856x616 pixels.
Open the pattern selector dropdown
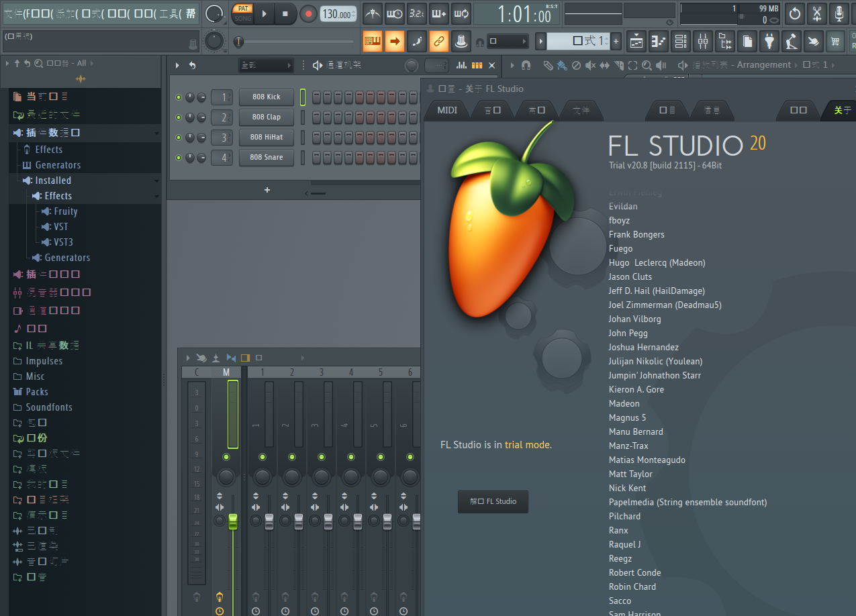578,42
